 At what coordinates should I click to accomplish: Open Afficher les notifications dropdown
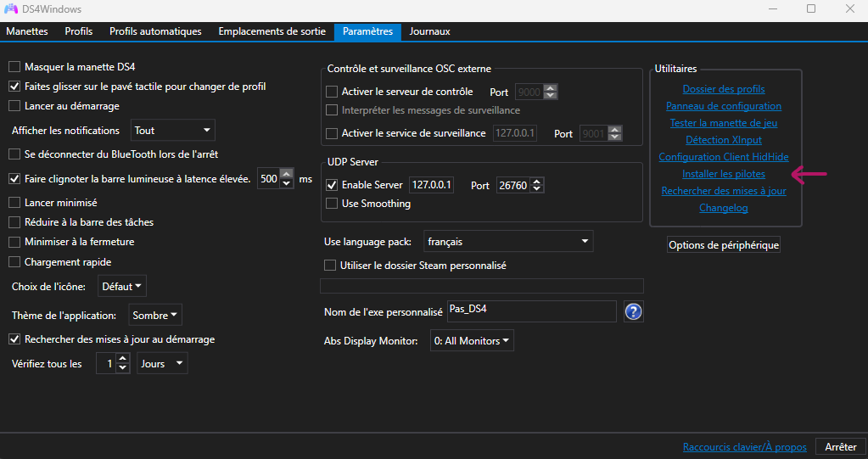174,131
